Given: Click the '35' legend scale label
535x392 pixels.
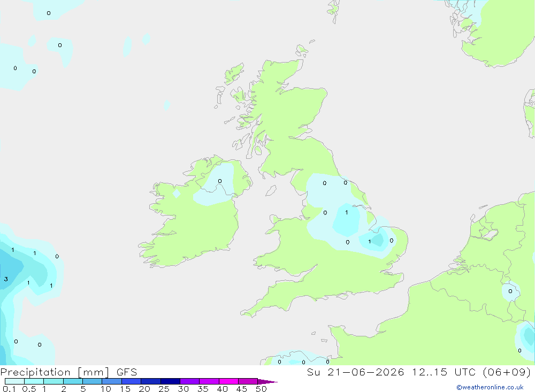Looking at the screenshot, I should 203,389.
